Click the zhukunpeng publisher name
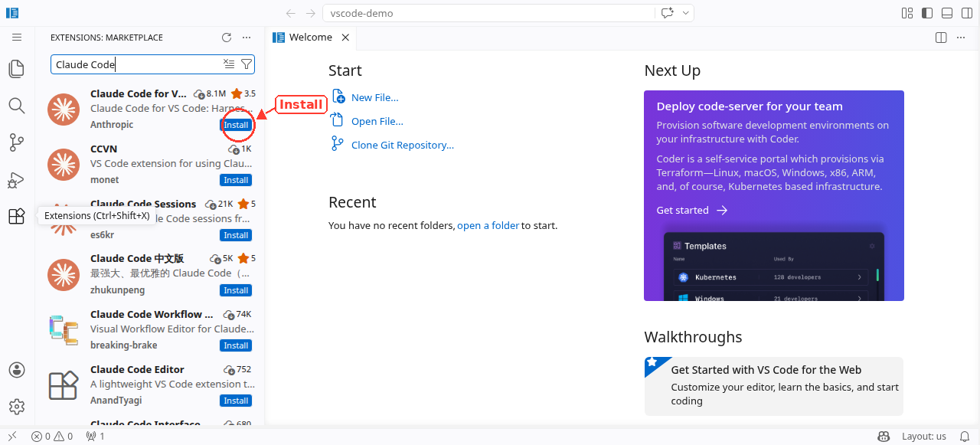 [x=117, y=290]
